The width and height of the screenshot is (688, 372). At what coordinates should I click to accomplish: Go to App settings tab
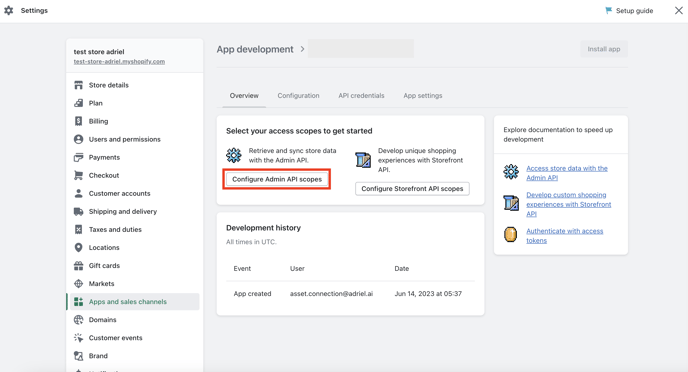pyautogui.click(x=423, y=96)
